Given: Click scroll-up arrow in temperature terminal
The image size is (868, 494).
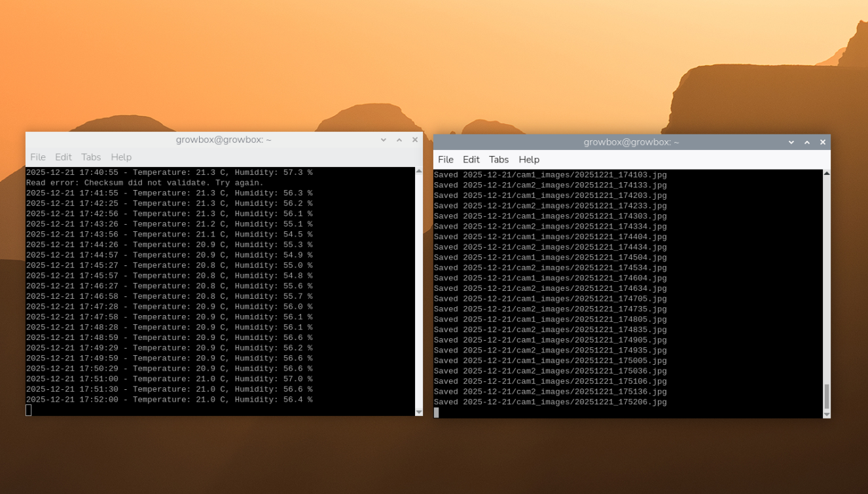Looking at the screenshot, I should (419, 171).
